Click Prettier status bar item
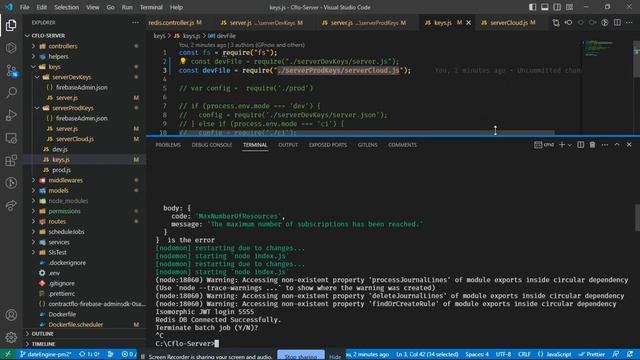Screen dimensions: 640x360 592,354
